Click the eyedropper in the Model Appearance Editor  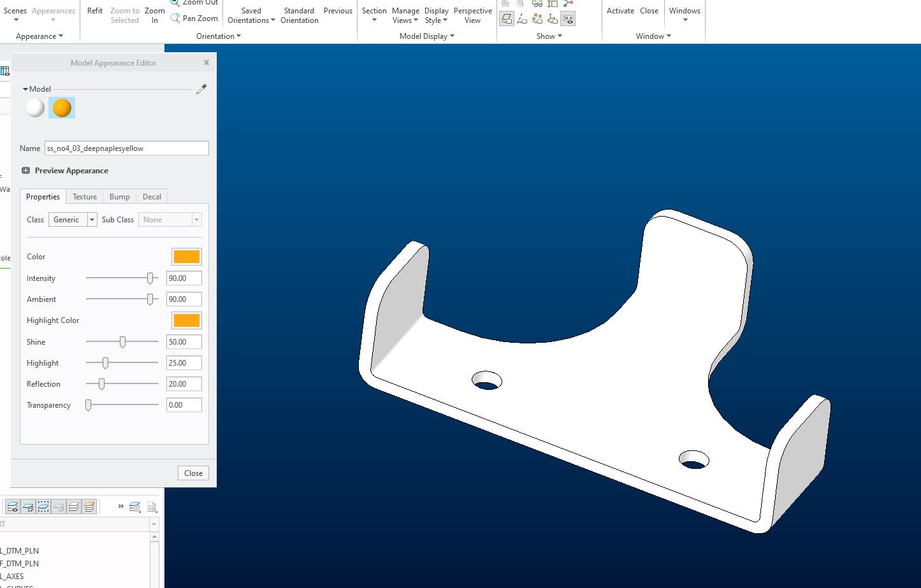coord(202,89)
